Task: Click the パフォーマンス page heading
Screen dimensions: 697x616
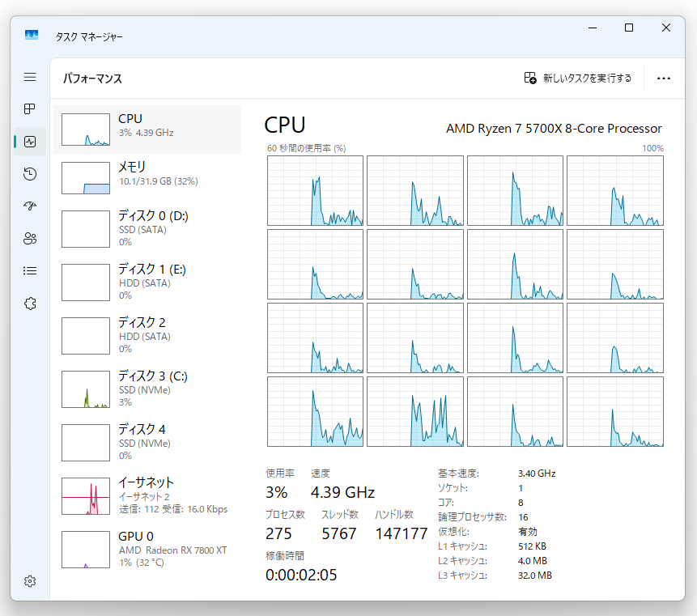Action: pyautogui.click(x=92, y=79)
